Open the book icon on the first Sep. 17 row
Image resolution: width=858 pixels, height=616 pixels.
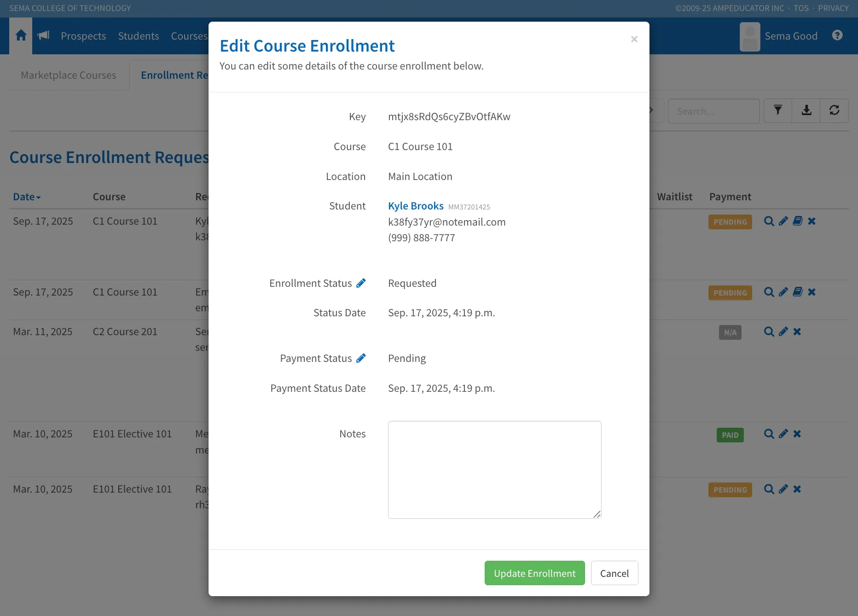click(798, 221)
